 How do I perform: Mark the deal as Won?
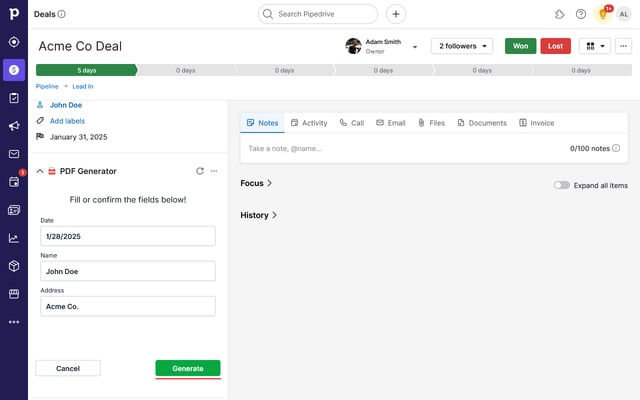coord(520,46)
